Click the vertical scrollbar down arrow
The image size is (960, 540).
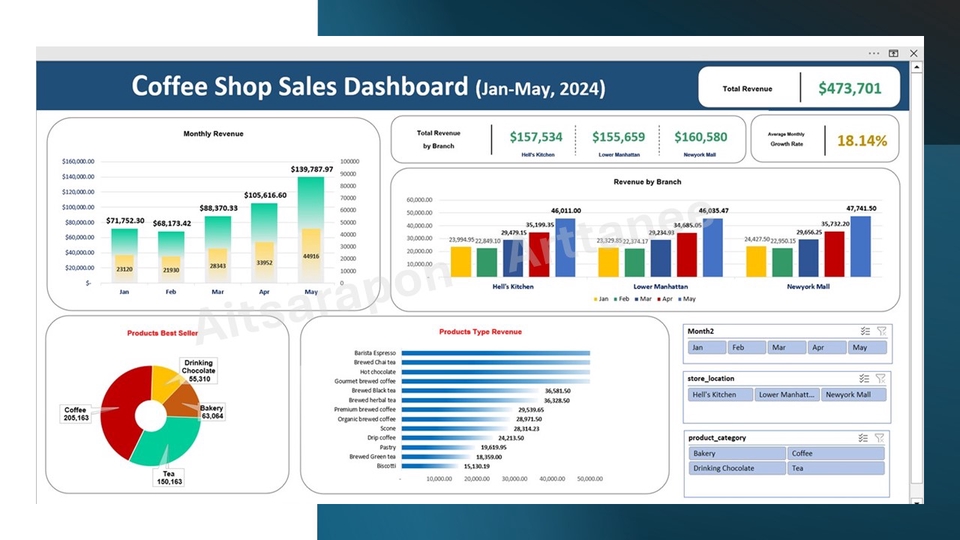point(916,495)
